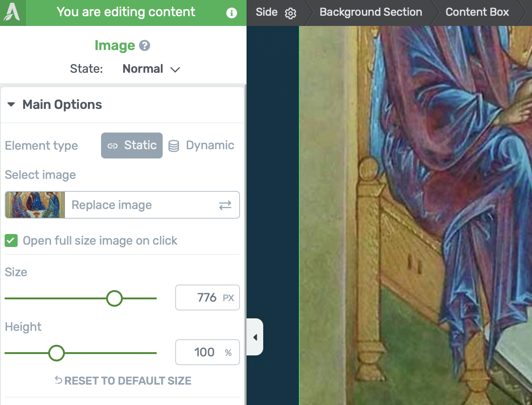Screen dimensions: 532x405
Task: Collapse the sidebar with the arrow handle
Action: (255, 337)
